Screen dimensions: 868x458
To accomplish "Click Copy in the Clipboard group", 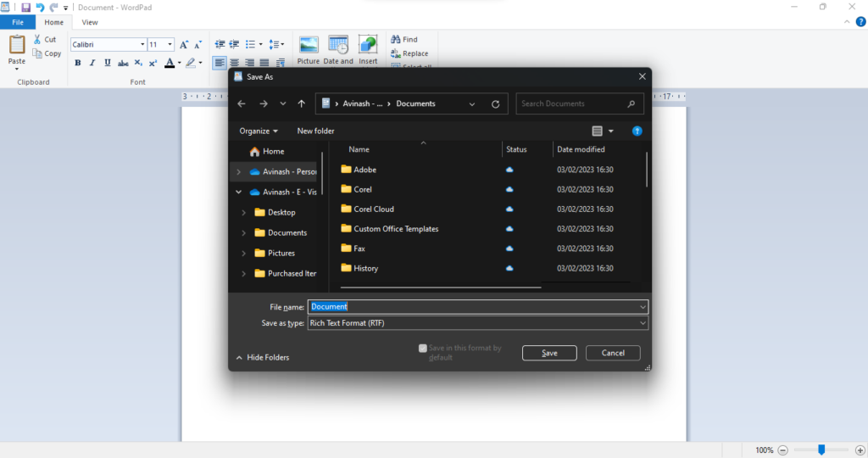I will 47,53.
